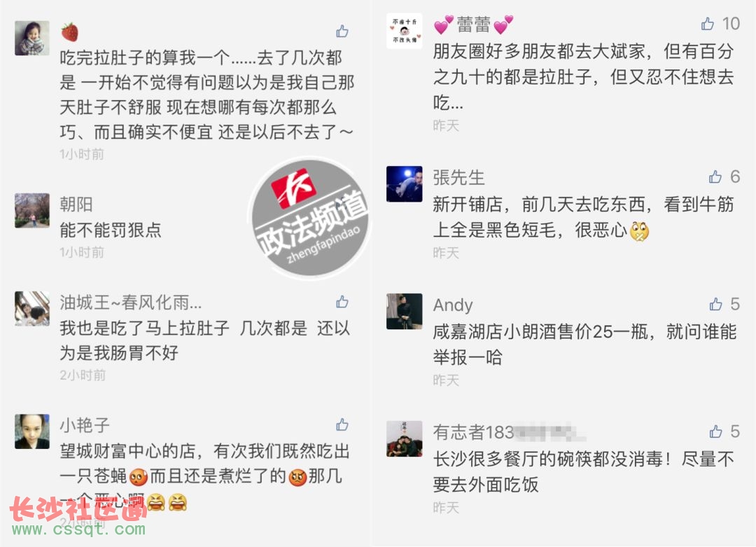Open 小艳子's profile avatar
Image resolution: width=756 pixels, height=547 pixels.
[x=31, y=431]
